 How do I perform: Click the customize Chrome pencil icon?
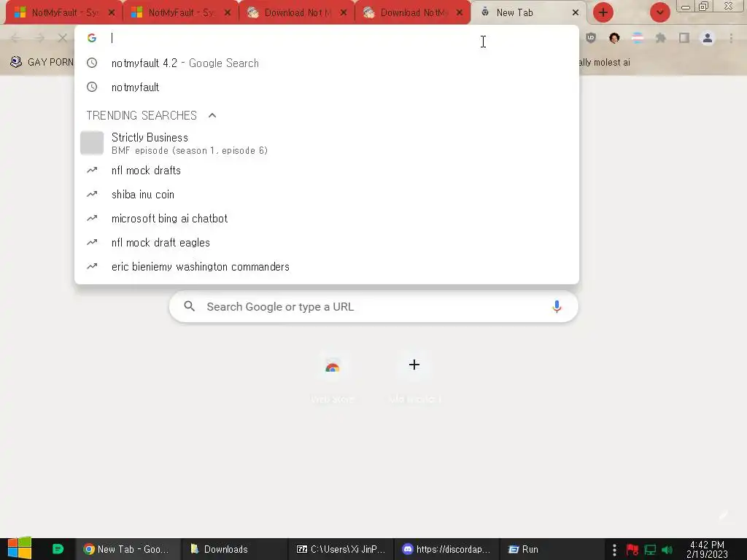724,516
